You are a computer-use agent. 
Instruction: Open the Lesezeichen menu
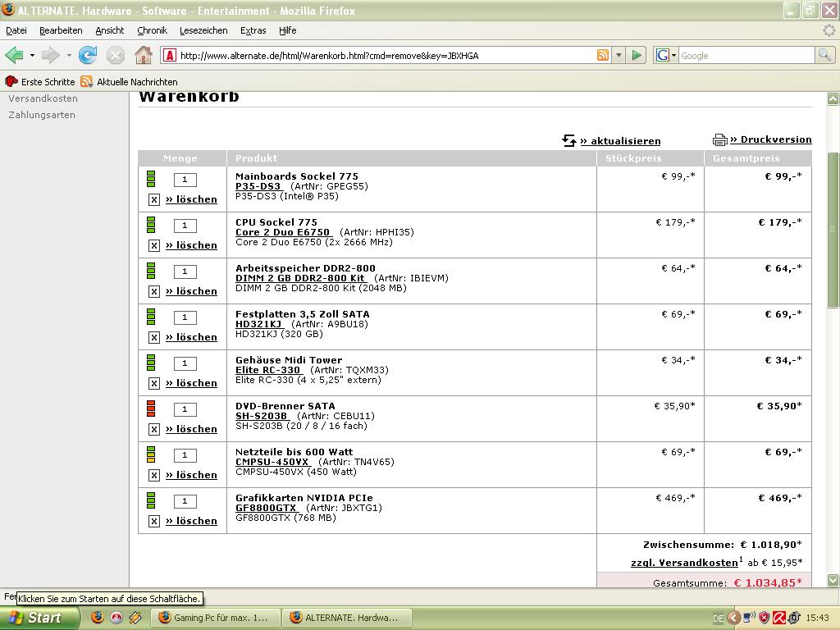203,30
